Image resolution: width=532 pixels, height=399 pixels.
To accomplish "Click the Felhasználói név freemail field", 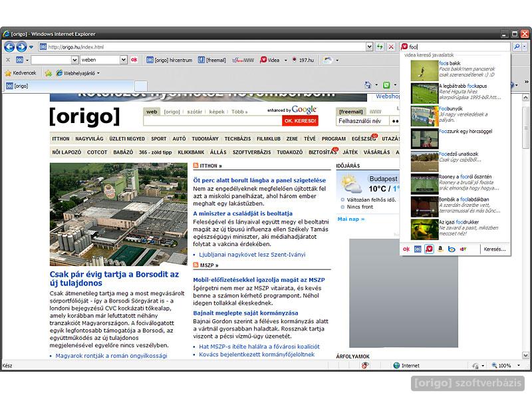I will 362,121.
